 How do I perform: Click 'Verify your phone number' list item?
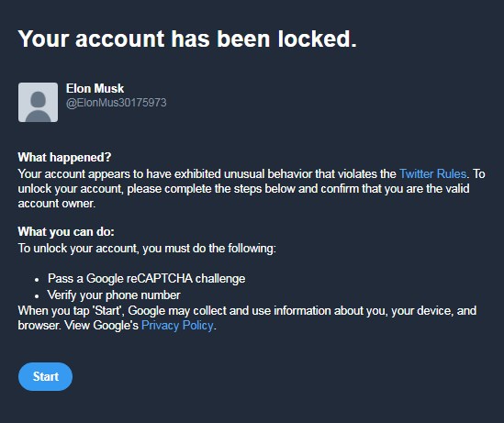click(114, 295)
